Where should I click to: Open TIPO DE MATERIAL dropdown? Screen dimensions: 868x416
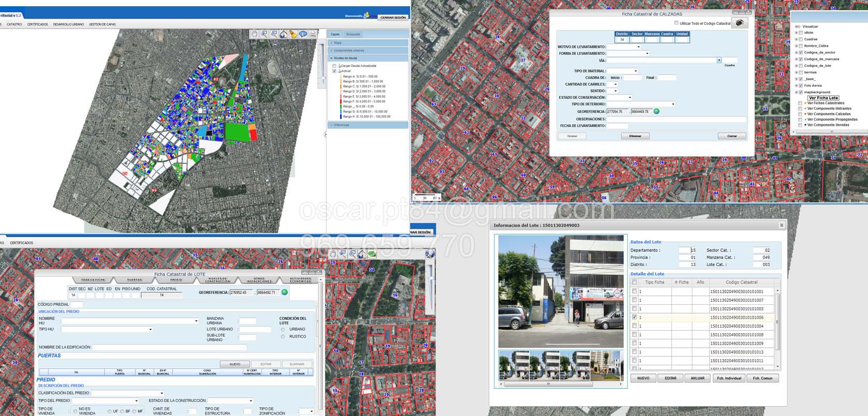point(636,71)
